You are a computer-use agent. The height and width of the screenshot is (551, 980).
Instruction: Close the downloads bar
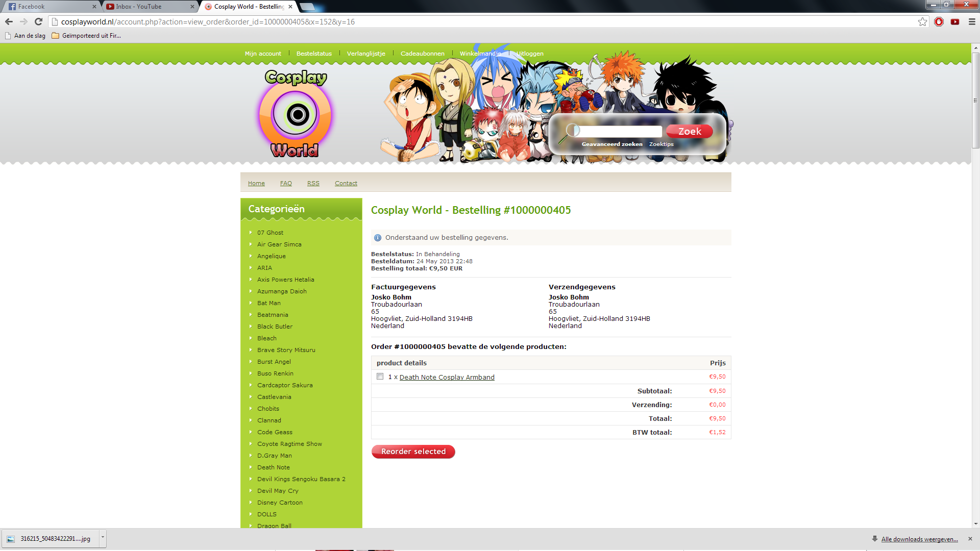pos(970,539)
